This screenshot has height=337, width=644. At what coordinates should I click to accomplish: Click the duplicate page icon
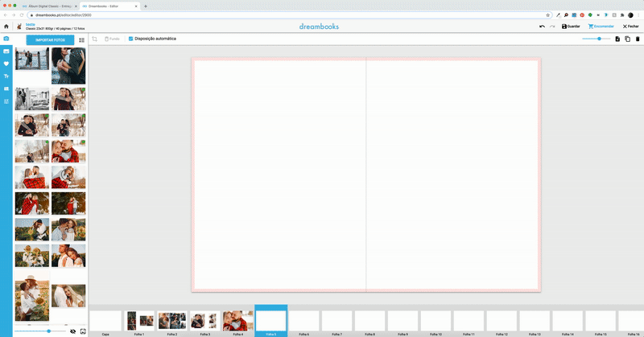click(x=627, y=39)
